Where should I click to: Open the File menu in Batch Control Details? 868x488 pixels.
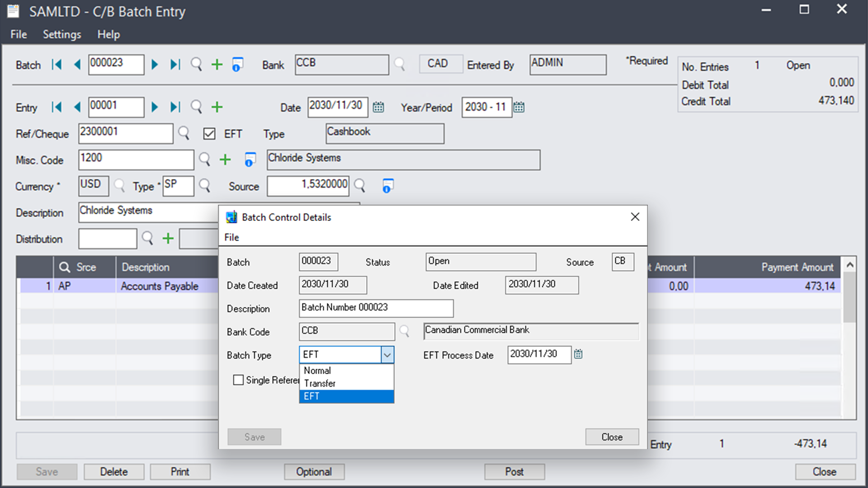(232, 237)
